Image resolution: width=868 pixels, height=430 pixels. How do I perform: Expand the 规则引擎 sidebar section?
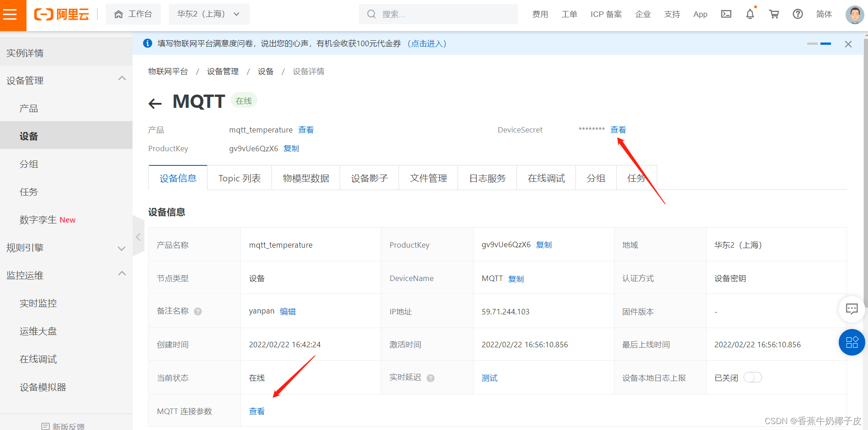coord(66,248)
